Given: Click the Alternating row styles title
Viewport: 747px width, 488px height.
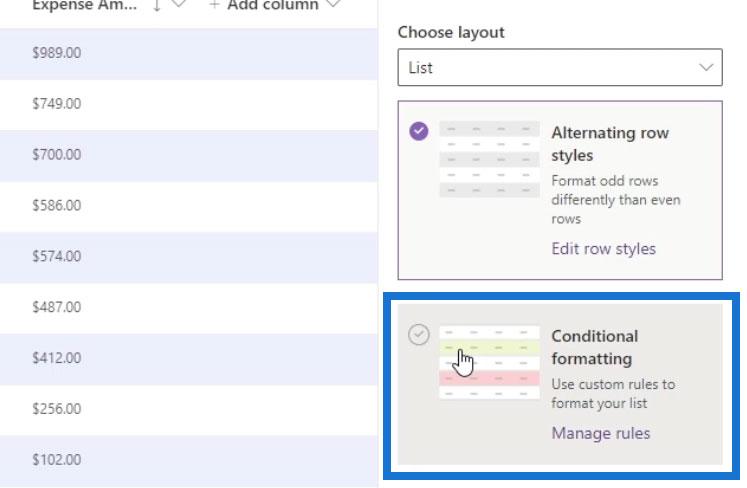Looking at the screenshot, I should [610, 144].
